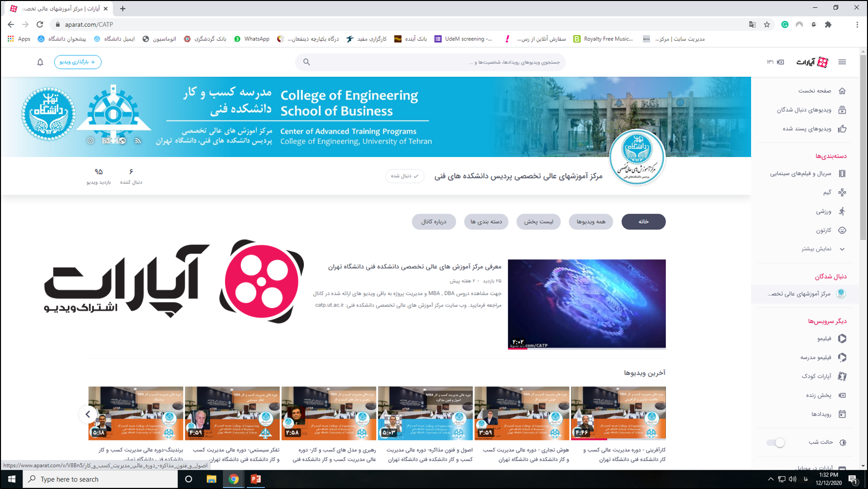Select the خانه tab
This screenshot has width=868, height=489.
(x=643, y=221)
